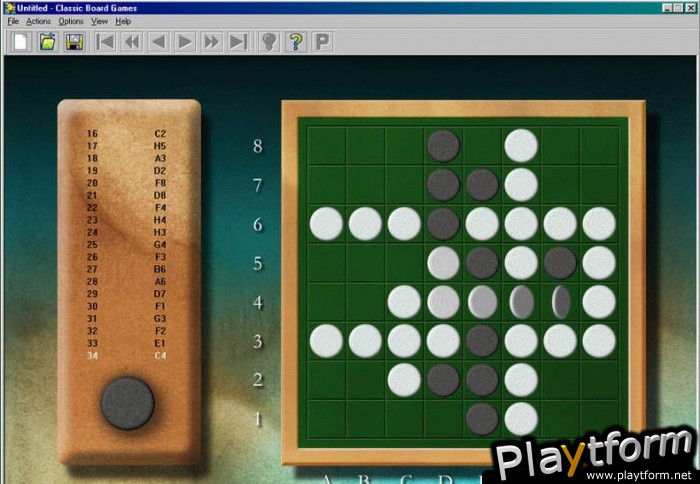Screen dimensions: 700x484
Task: Click the white piece on square C2
Action: click(404, 380)
